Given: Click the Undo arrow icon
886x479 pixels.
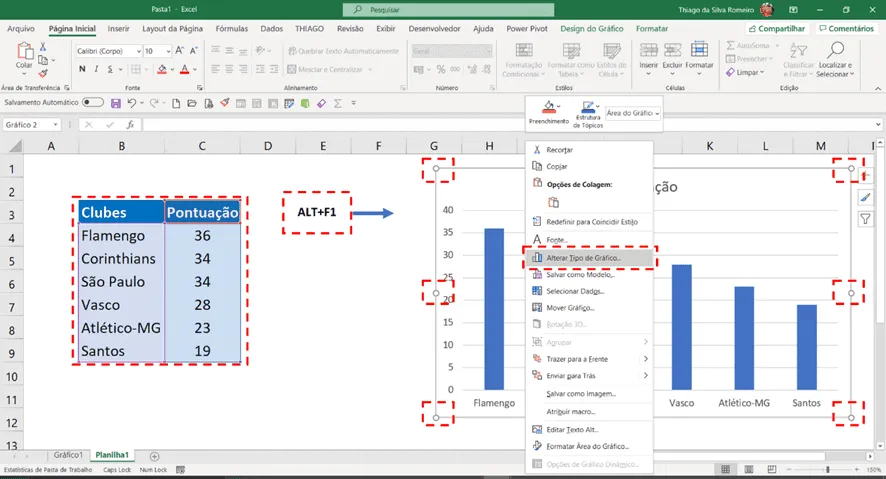Looking at the screenshot, I should pos(132,103).
